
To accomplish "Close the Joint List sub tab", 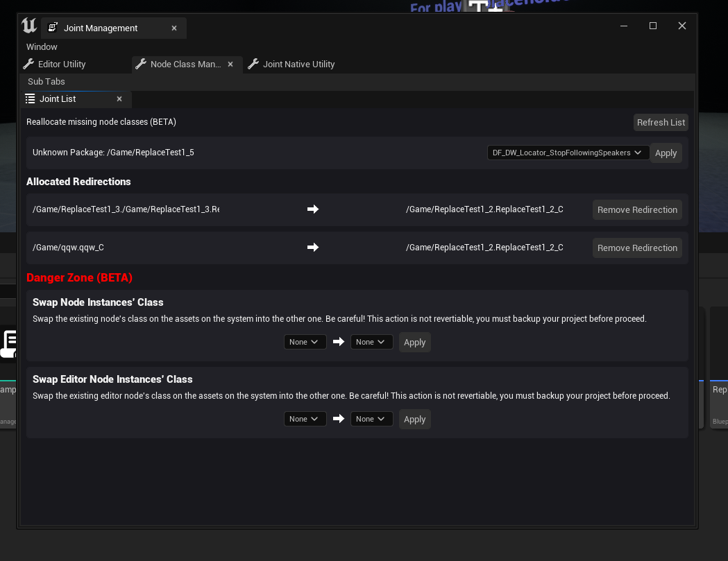I will [119, 99].
